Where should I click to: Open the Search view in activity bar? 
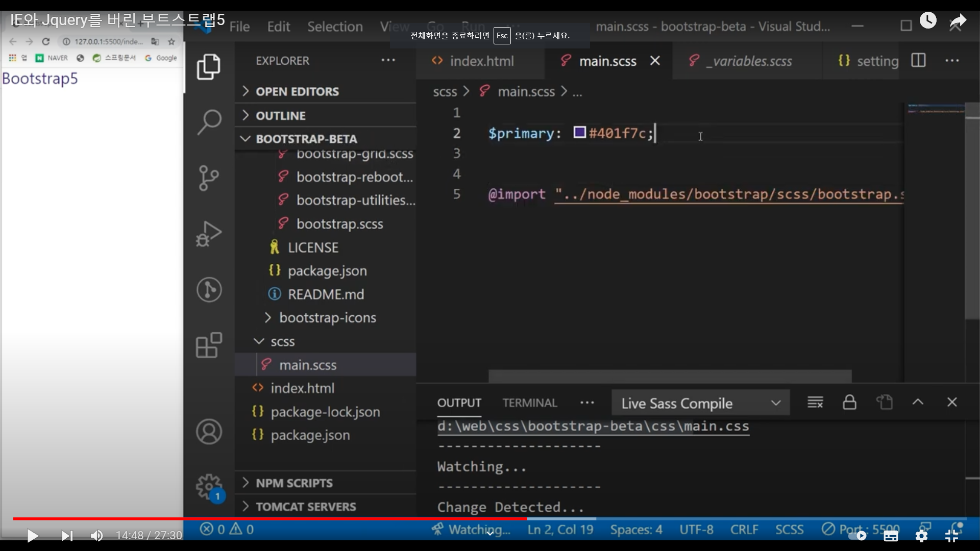click(208, 122)
